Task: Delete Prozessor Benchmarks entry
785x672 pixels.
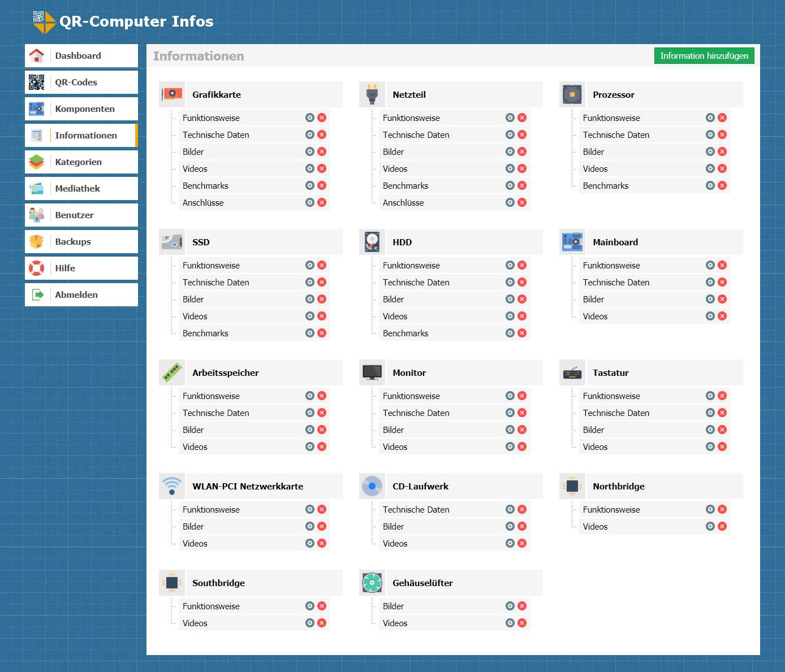Action: coord(722,185)
